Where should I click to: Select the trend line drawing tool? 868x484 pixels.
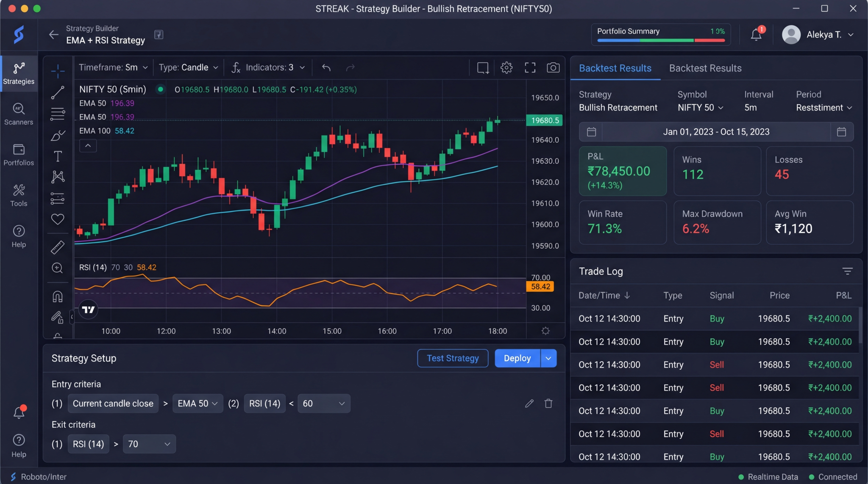tap(58, 92)
